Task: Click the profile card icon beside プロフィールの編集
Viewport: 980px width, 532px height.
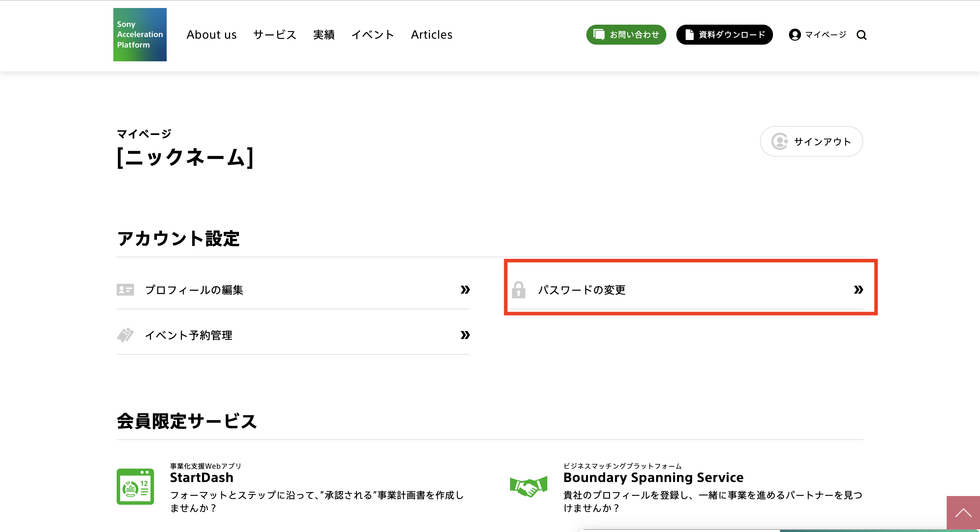Action: [125, 290]
